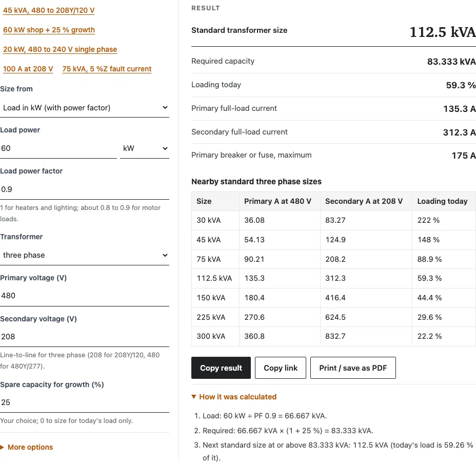Screen dimensions: 476x462
Task: Select the '75 kVA' table cell
Action: coord(215,259)
